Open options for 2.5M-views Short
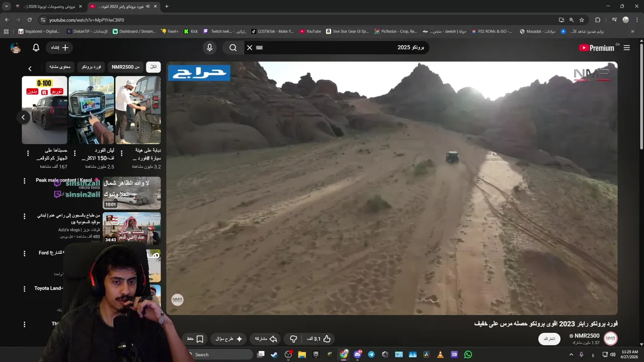The height and width of the screenshot is (362, 644). pyautogui.click(x=74, y=153)
